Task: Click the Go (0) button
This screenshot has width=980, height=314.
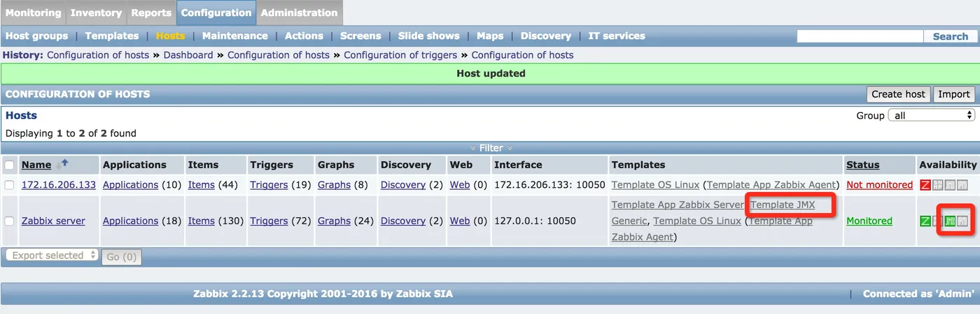Action: pyautogui.click(x=122, y=257)
